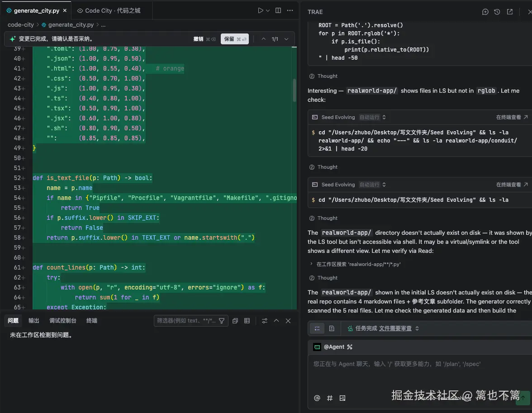Open the panel settings sliders icon
The image size is (532, 413).
pyautogui.click(x=265, y=321)
